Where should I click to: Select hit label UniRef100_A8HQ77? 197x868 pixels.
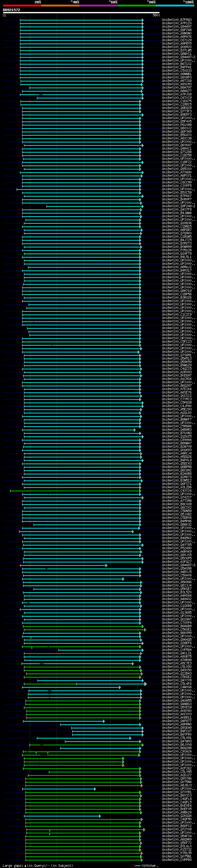tap(177, 91)
